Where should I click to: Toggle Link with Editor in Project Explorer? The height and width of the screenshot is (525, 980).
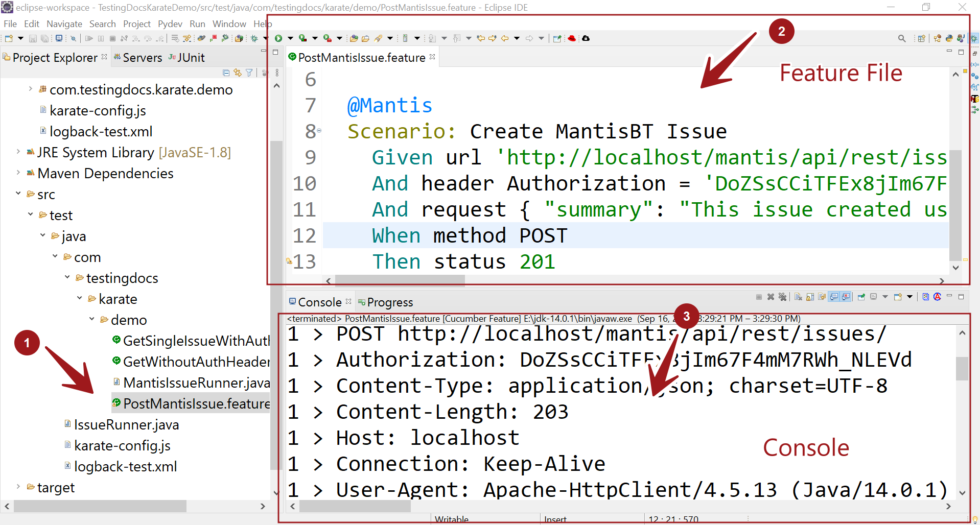238,73
